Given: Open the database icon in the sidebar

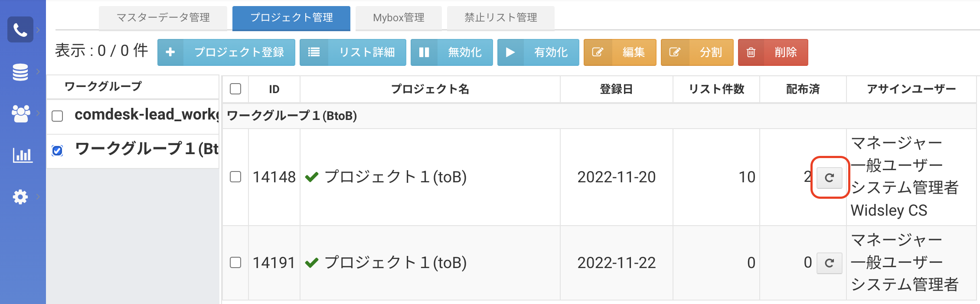Looking at the screenshot, I should (20, 72).
